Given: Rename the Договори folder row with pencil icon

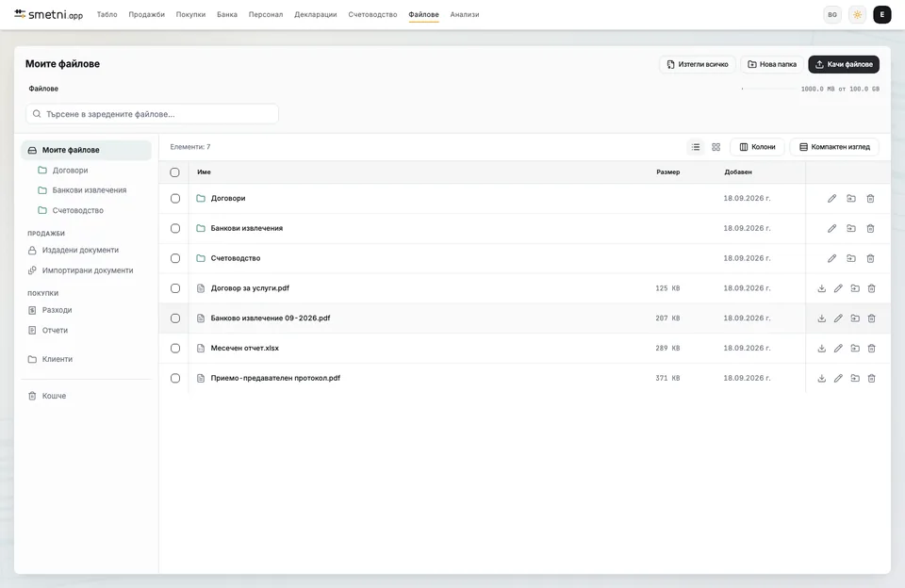Looking at the screenshot, I should 831,199.
